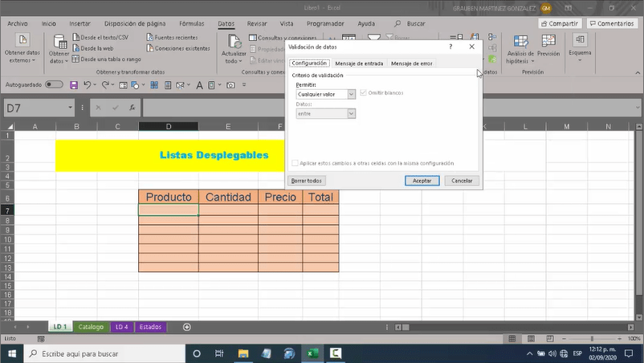This screenshot has height=363, width=644.
Task: Click the macro recording icon in status bar
Action: tap(41, 339)
